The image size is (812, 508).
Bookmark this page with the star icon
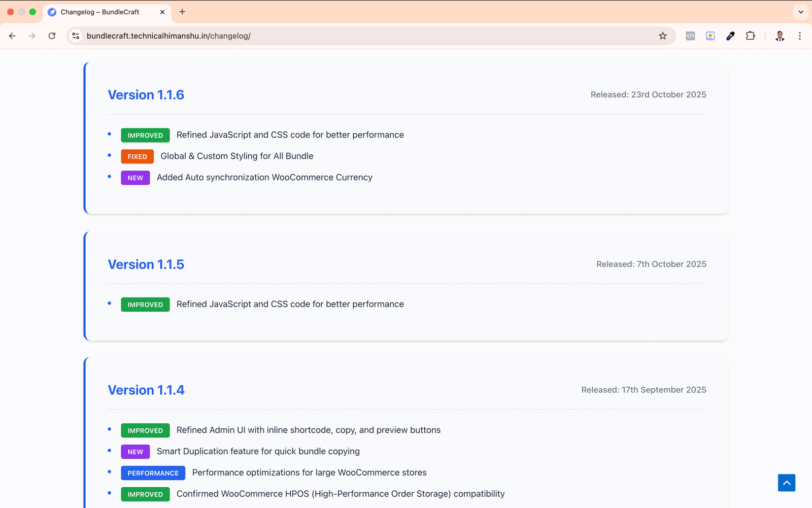(663, 36)
